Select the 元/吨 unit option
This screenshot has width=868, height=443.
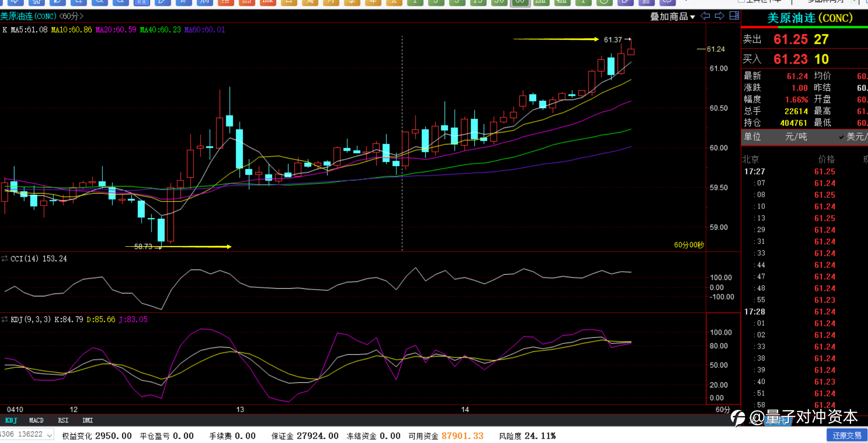coord(796,137)
